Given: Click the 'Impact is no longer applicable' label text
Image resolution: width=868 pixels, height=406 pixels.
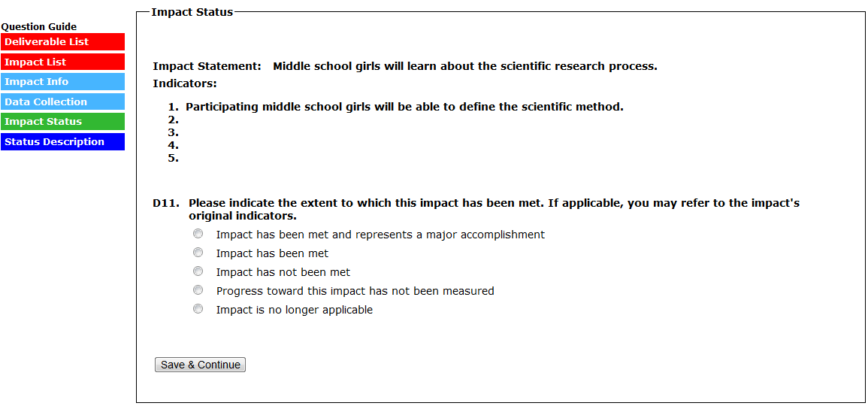Looking at the screenshot, I should [x=294, y=310].
